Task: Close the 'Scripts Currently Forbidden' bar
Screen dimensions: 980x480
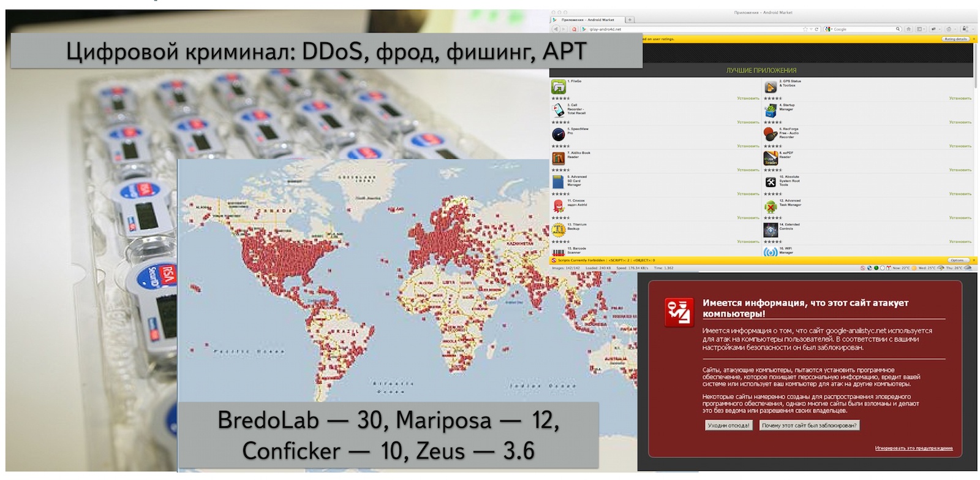Action: [x=974, y=260]
